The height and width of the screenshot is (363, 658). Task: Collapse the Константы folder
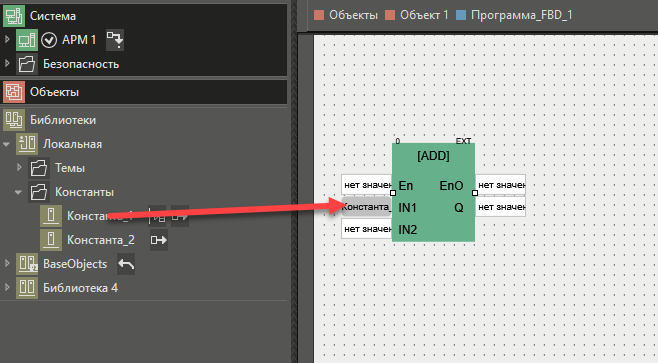18,192
